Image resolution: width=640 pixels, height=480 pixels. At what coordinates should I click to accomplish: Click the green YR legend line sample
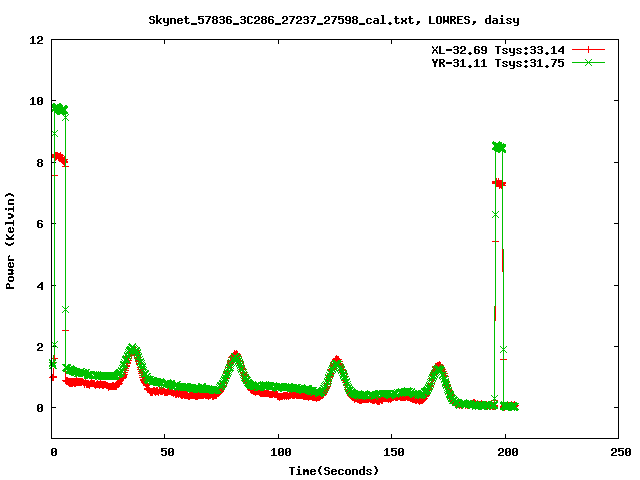(588, 62)
